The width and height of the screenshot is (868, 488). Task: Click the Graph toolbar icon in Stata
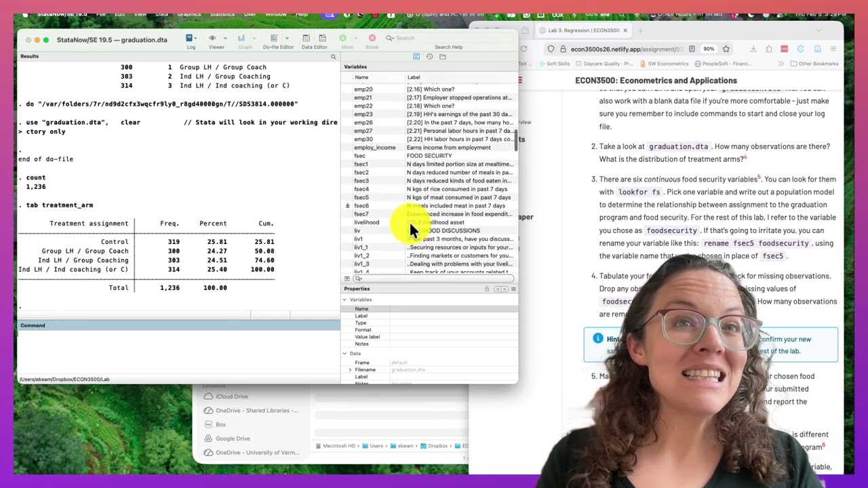[x=241, y=38]
